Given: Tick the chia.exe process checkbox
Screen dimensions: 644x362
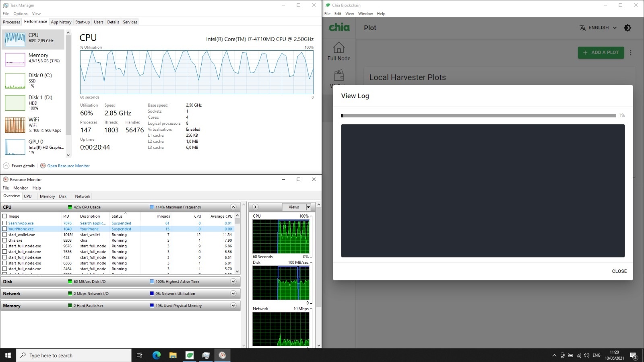Looking at the screenshot, I should pyautogui.click(x=5, y=240).
